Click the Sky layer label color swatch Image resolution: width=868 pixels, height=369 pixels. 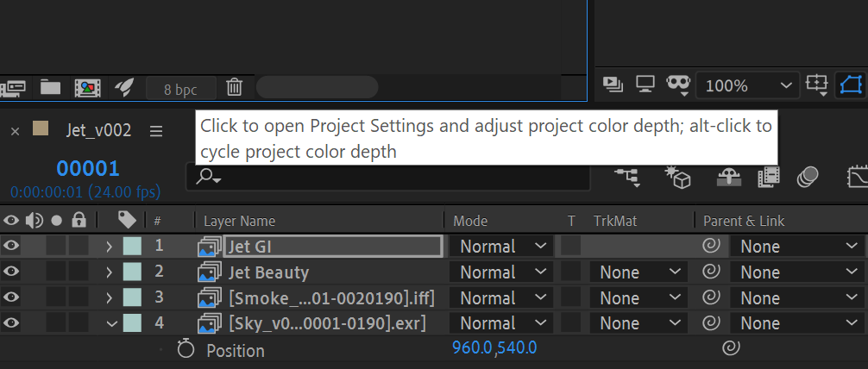(132, 324)
